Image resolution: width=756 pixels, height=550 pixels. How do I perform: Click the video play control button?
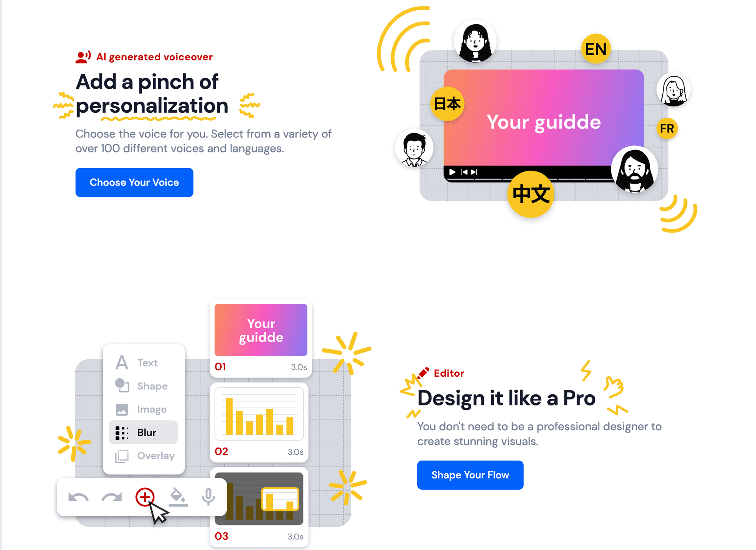pos(452,173)
